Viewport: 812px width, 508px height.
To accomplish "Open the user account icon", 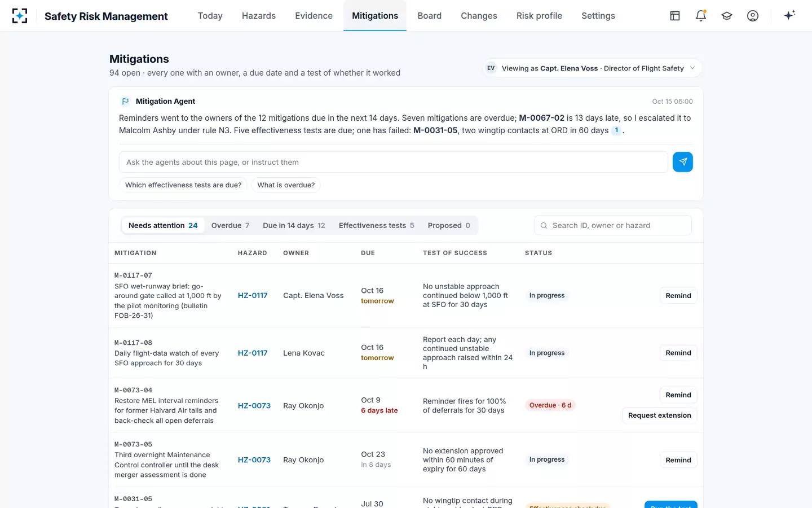I will click(753, 16).
